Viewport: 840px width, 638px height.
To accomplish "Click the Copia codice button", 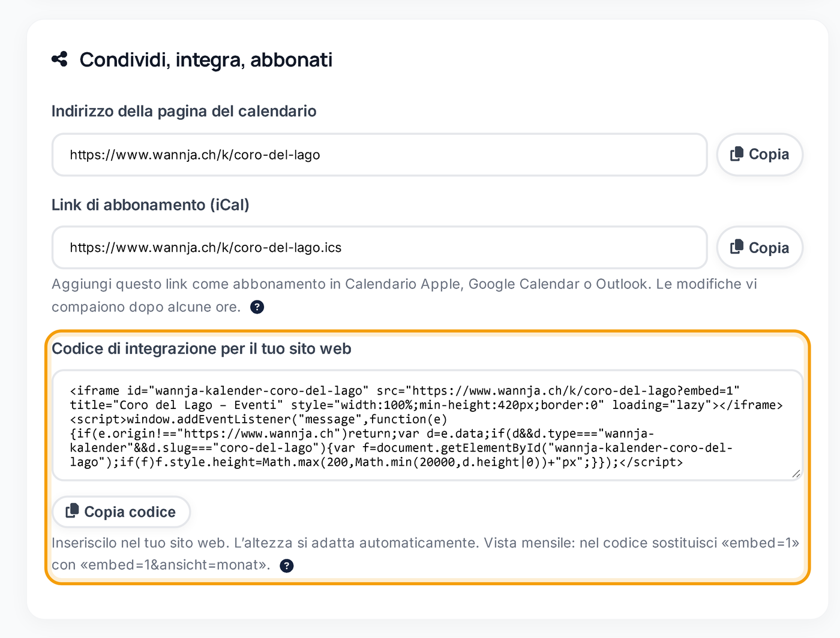I will pos(121,512).
